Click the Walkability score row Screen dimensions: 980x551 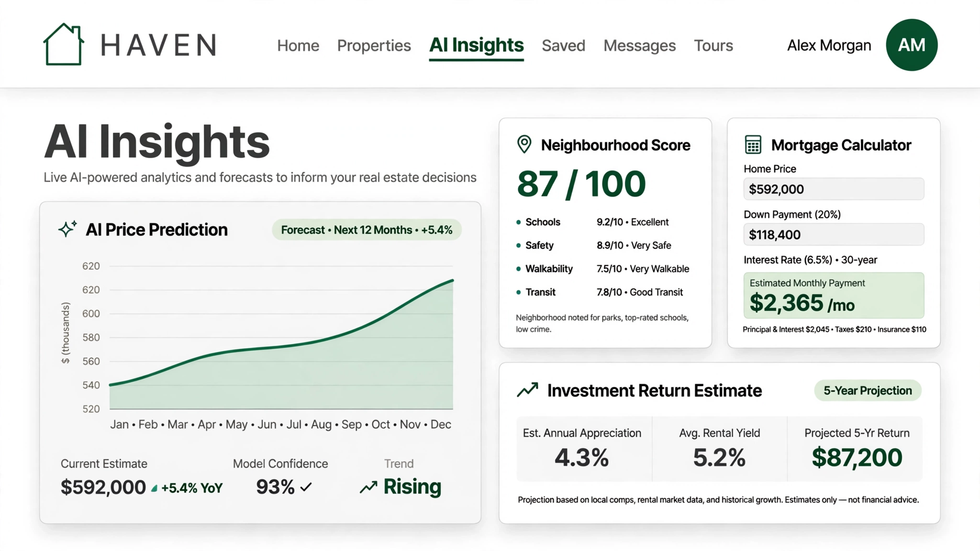(x=603, y=269)
